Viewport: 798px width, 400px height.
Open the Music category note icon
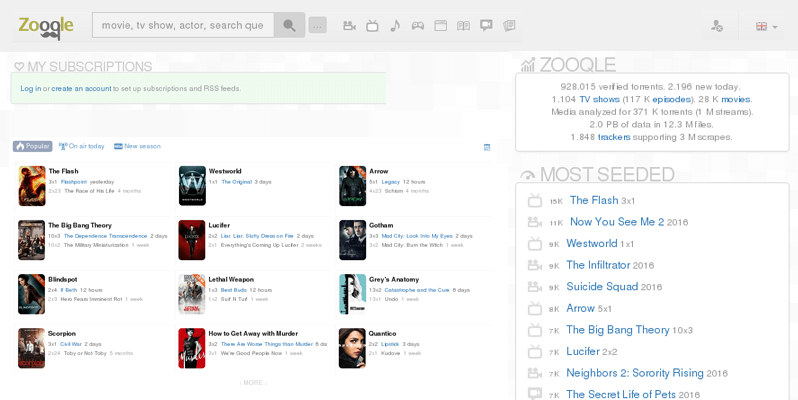[395, 25]
